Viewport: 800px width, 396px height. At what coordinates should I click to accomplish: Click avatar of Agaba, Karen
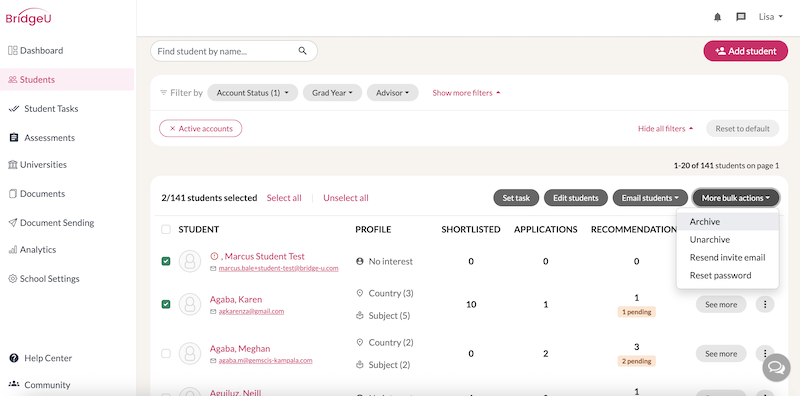[x=190, y=304]
